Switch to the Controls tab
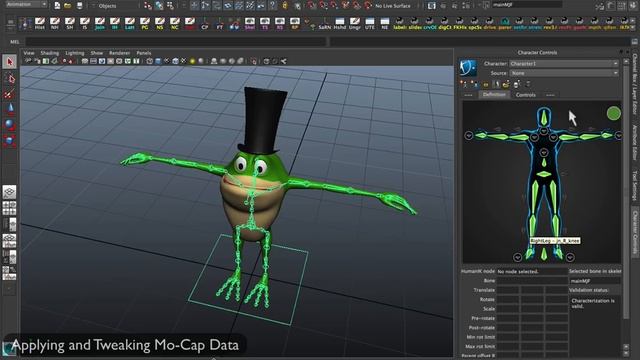 tap(526, 95)
